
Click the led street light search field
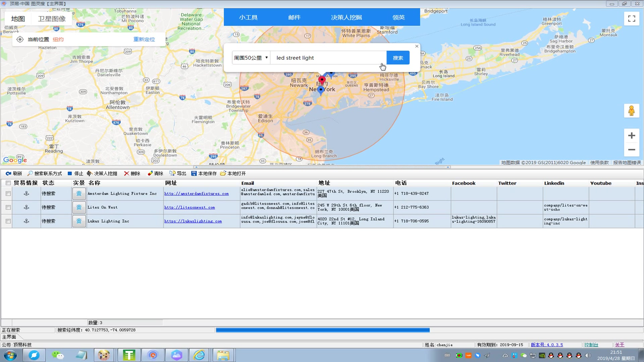pos(329,58)
